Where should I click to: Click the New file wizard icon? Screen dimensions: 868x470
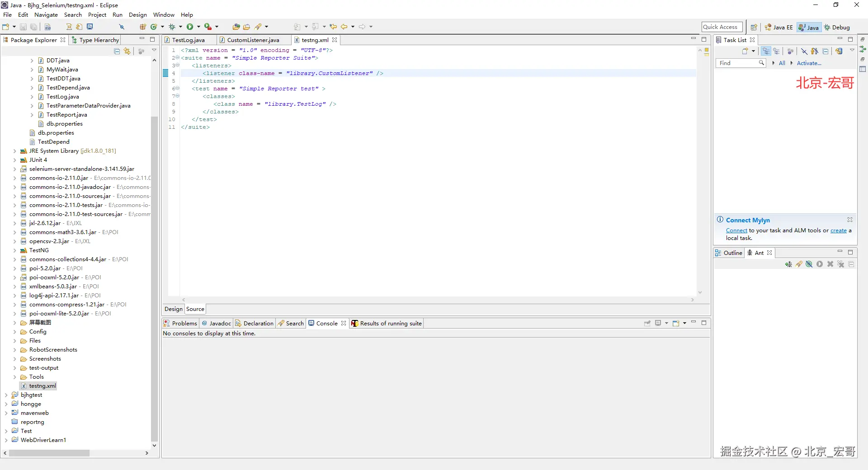(x=6, y=27)
